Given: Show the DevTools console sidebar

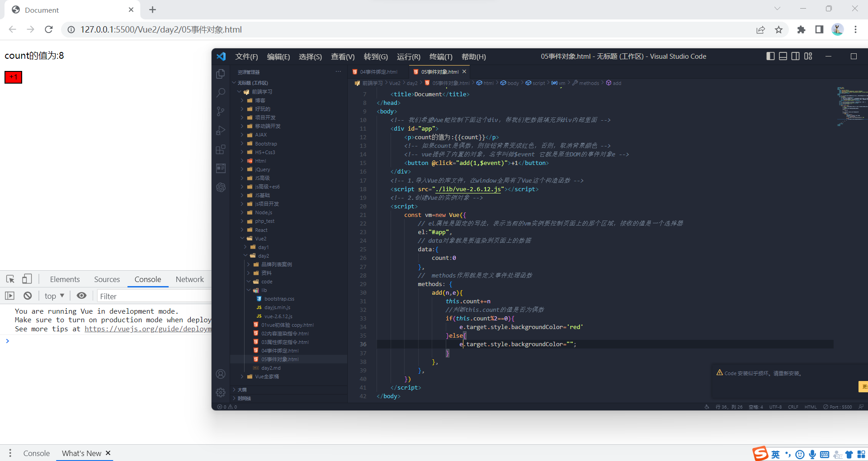Looking at the screenshot, I should [9, 296].
